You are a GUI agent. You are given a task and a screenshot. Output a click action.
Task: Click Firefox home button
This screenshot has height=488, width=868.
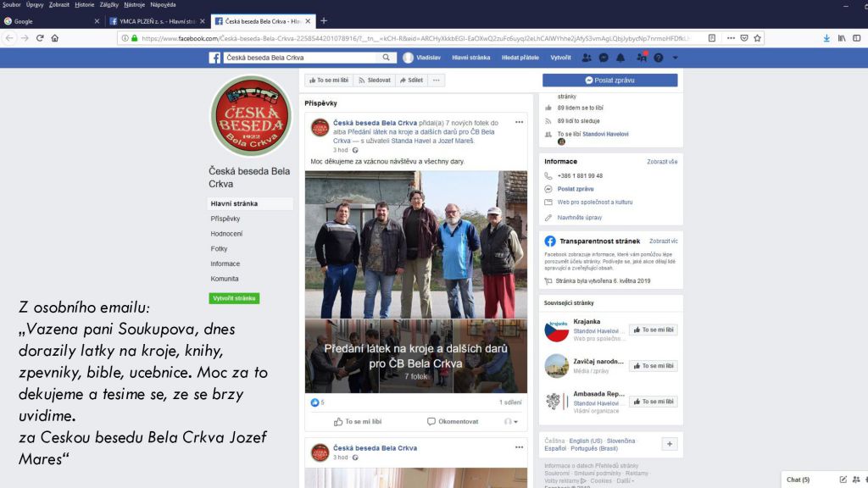click(x=55, y=38)
